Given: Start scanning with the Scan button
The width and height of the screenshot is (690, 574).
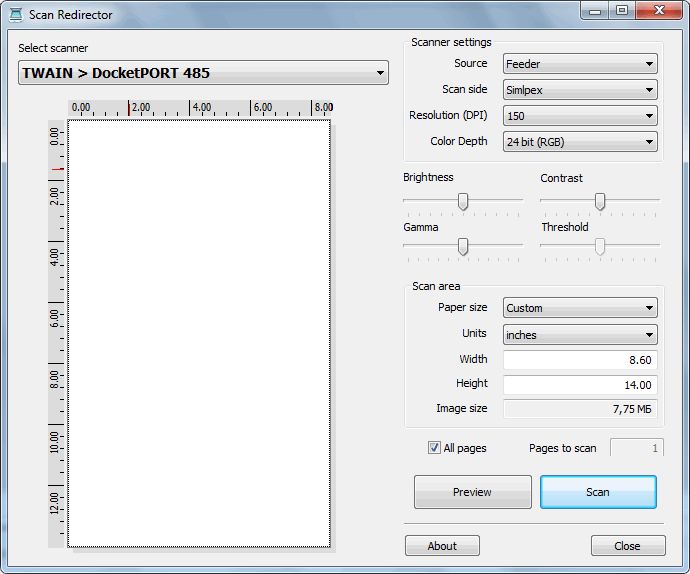Looking at the screenshot, I should point(598,492).
